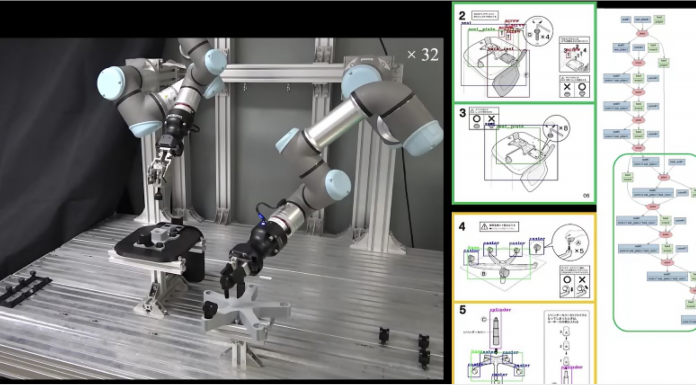Viewport: 696px width, 385px height.
Task: Click the topmost red oval graph node
Action: coord(642,34)
